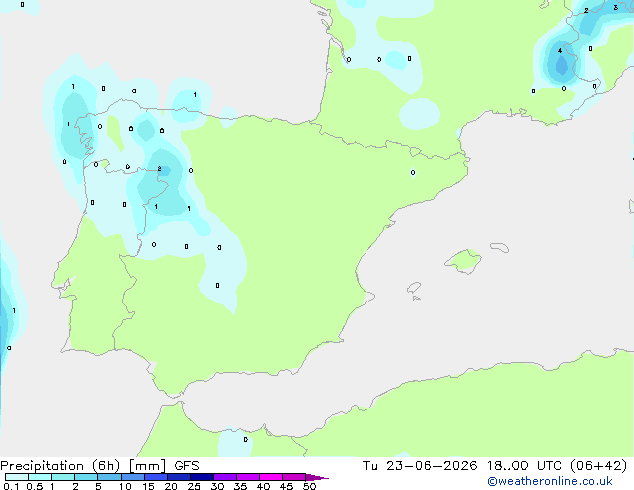Click the 1–2 mm legend swatch
The height and width of the screenshot is (490, 634).
[x=63, y=477]
